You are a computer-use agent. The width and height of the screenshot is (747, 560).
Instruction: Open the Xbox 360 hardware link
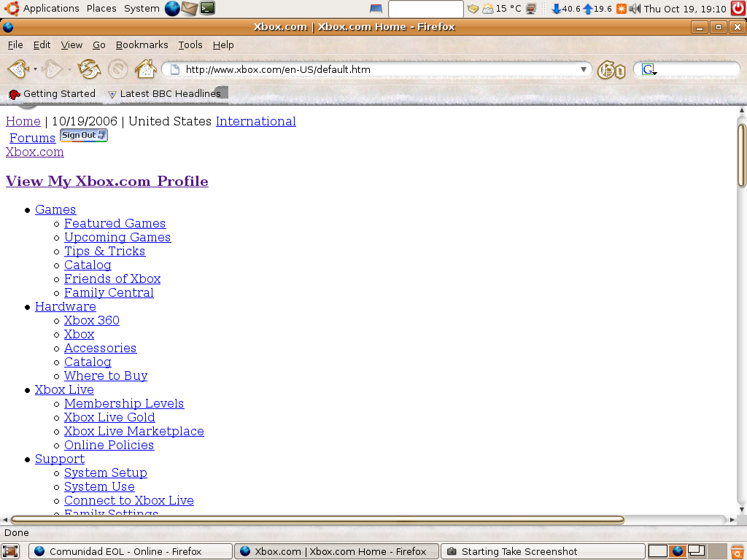[91, 321]
